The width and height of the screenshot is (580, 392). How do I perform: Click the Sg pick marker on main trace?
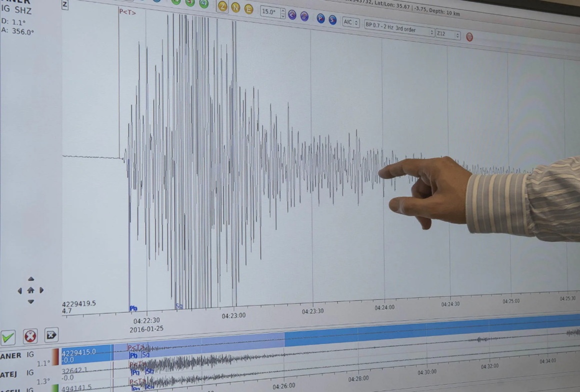179,306
